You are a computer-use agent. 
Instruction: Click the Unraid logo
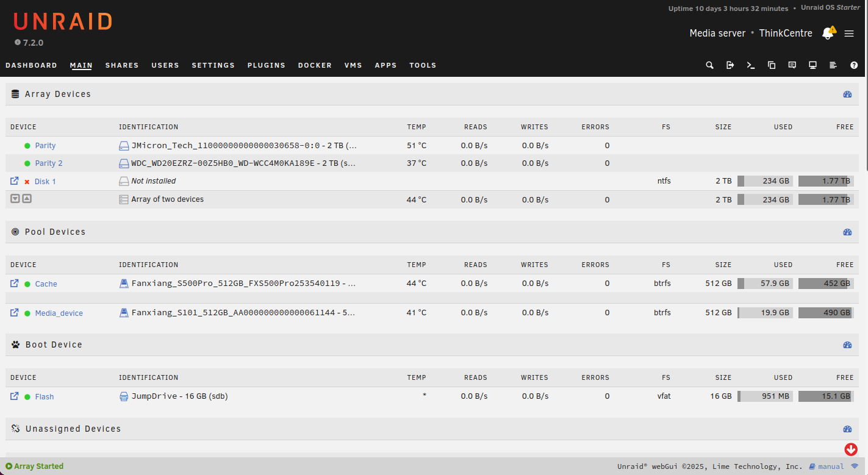coord(63,21)
